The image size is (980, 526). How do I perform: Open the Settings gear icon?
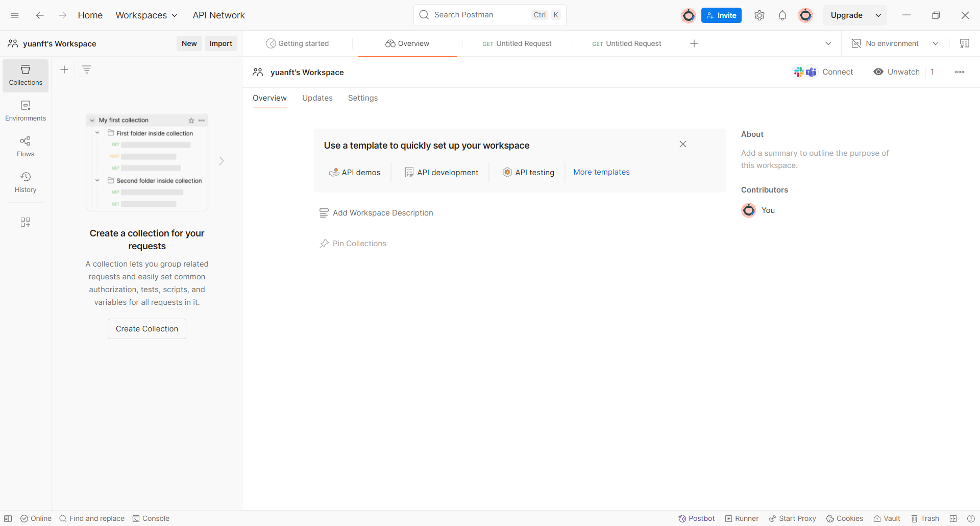759,15
